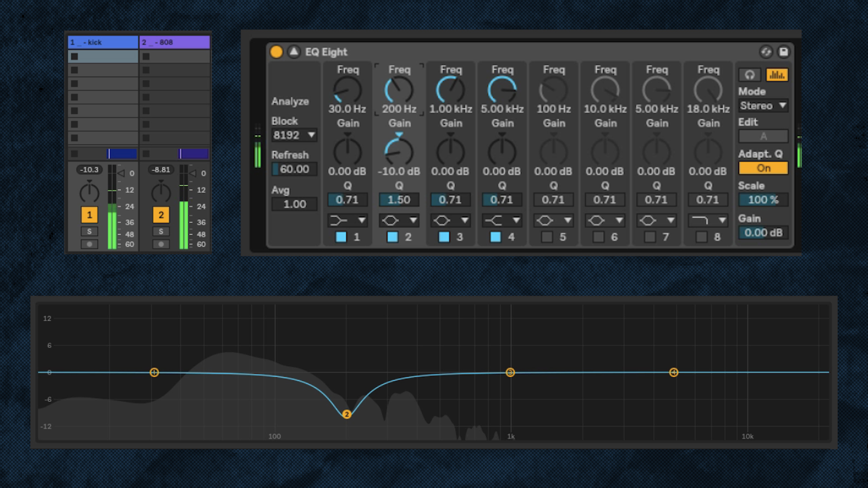Toggle Adaptive Q on or off
This screenshot has width=868, height=488.
pyautogui.click(x=763, y=168)
